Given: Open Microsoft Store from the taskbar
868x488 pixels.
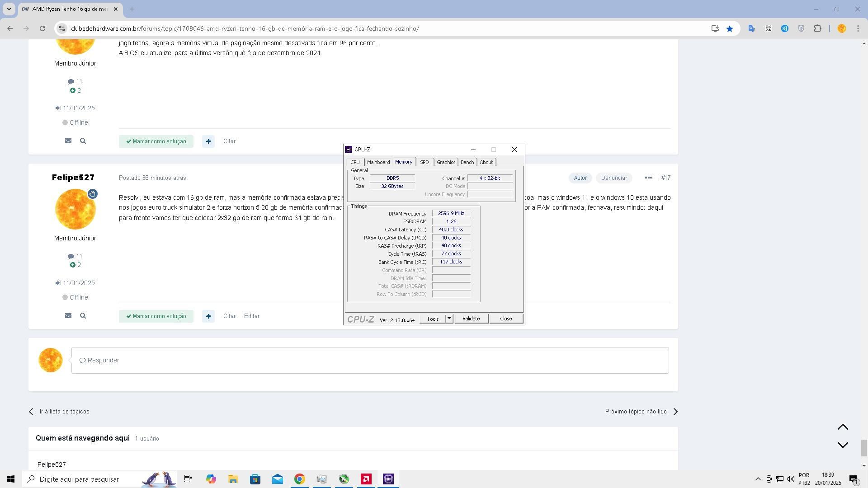Looking at the screenshot, I should click(x=255, y=479).
